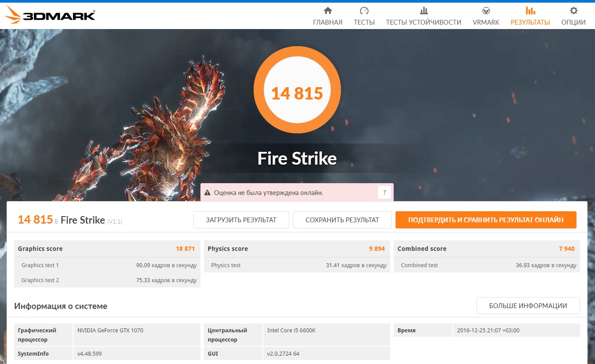
Task: Click the Графический процессор label
Action: [37, 335]
